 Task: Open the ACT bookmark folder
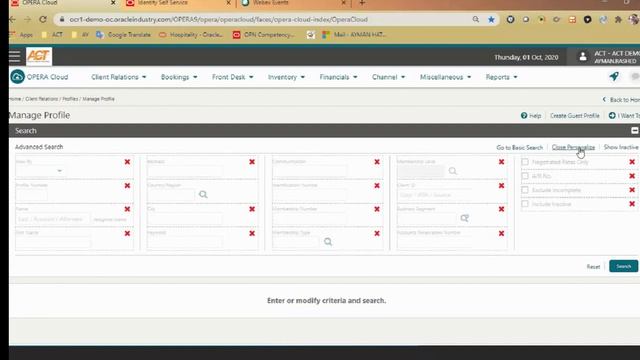[x=52, y=35]
